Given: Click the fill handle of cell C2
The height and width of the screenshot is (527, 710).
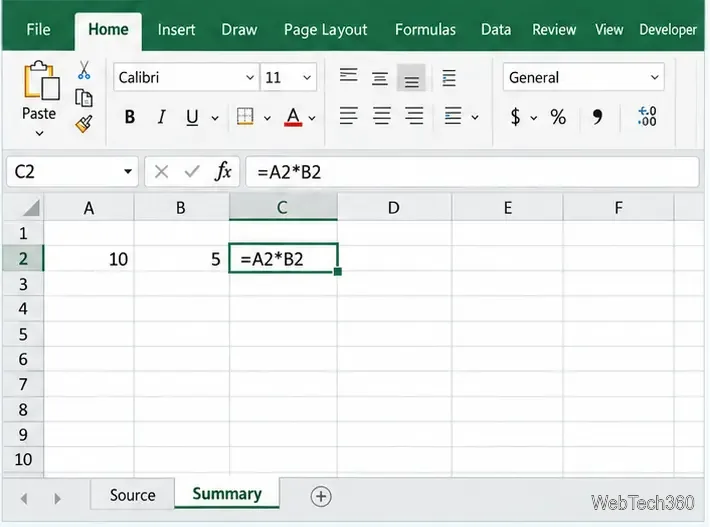Looking at the screenshot, I should pyautogui.click(x=338, y=272).
